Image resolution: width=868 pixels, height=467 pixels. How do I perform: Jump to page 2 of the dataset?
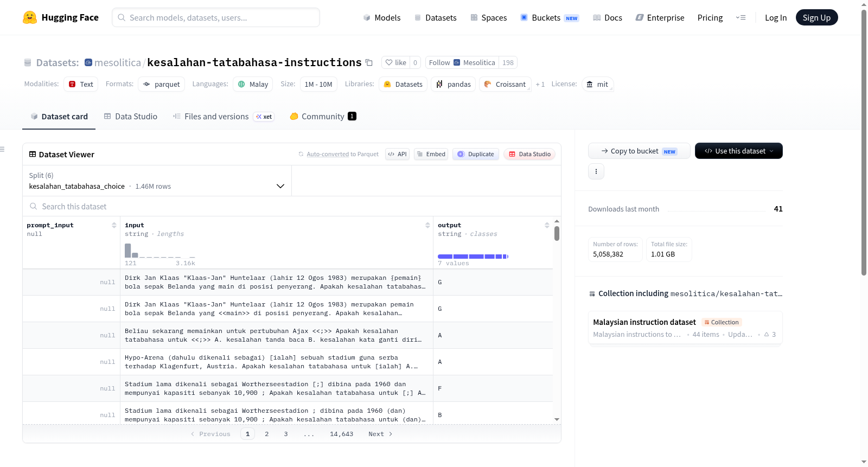(x=267, y=434)
